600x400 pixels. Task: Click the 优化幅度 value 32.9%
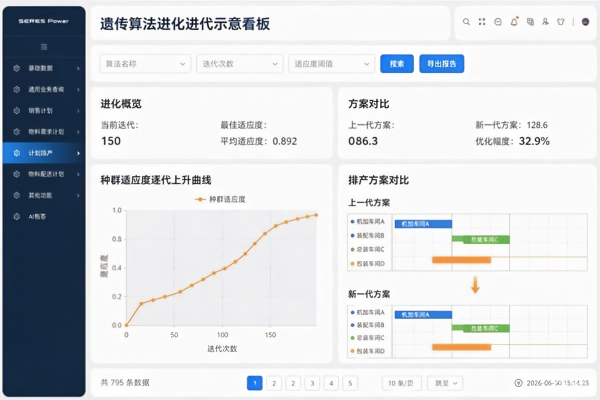coord(534,141)
